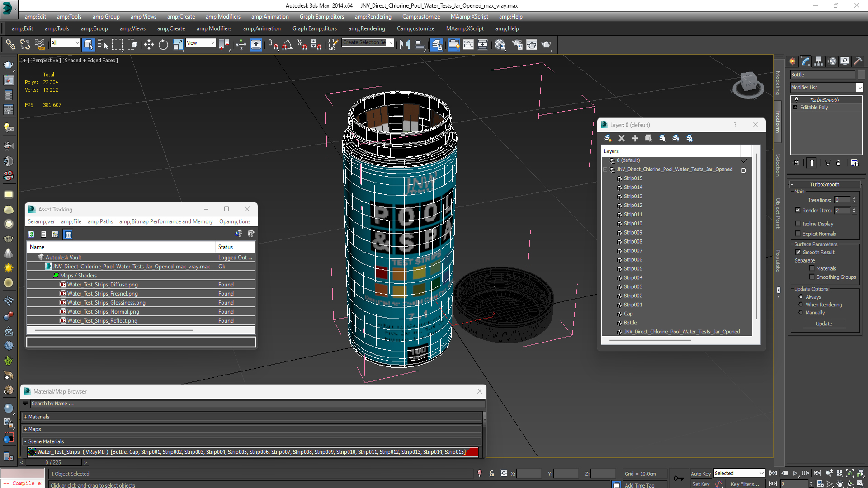The width and height of the screenshot is (868, 488).
Task: Toggle the Percent Snap tool
Action: [x=302, y=44]
